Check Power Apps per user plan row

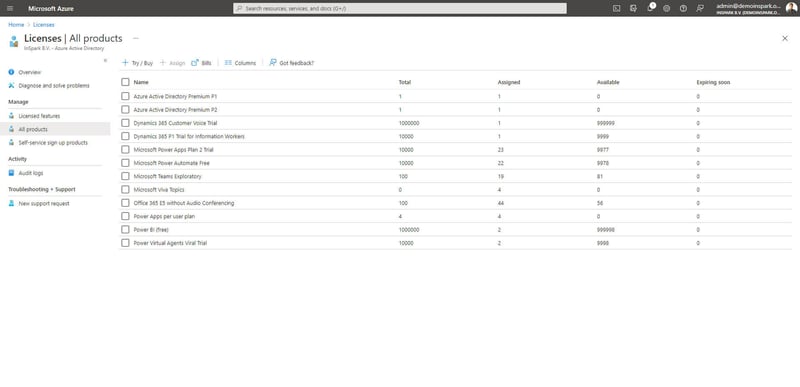tap(125, 216)
